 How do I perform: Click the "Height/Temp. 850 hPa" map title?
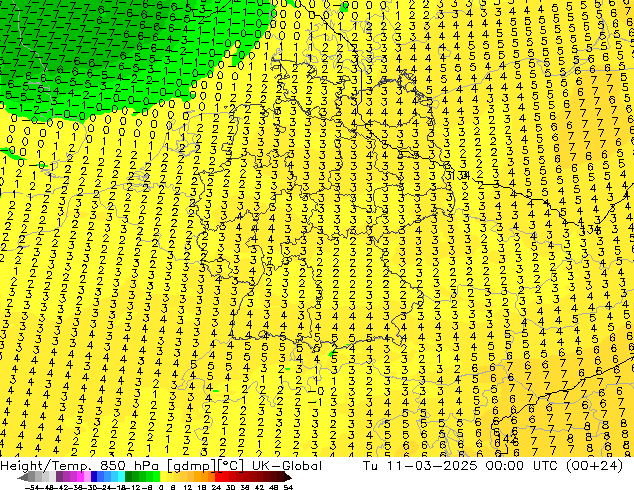point(80,466)
